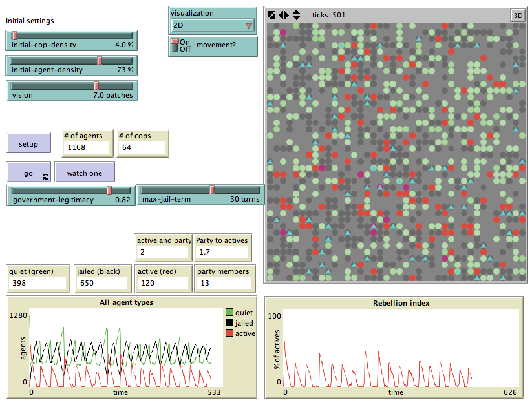The width and height of the screenshot is (532, 409).
Task: Click the red active legend swatch
Action: (229, 333)
